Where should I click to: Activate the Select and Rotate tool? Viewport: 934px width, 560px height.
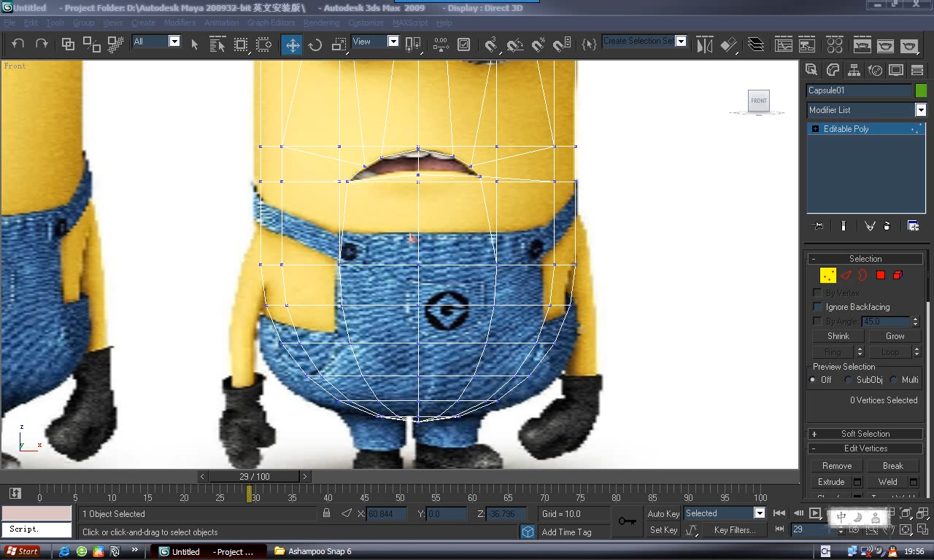coord(315,44)
